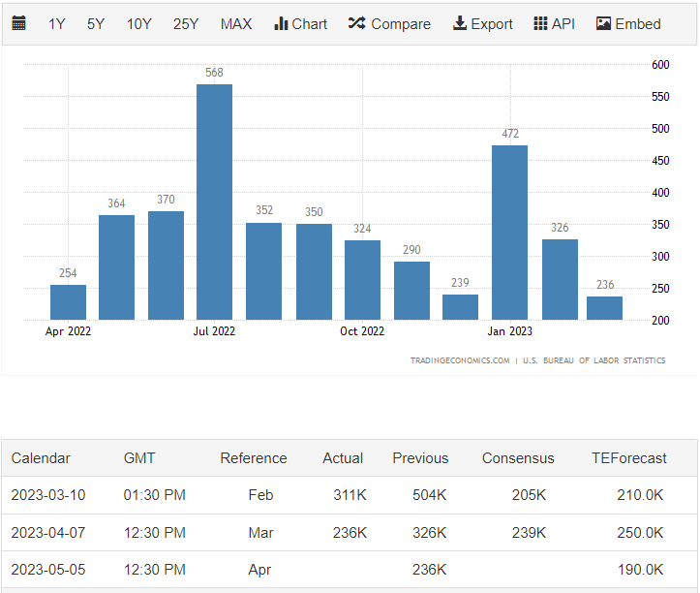The image size is (700, 593).
Task: Switch chart to 10Y range
Action: pos(138,23)
